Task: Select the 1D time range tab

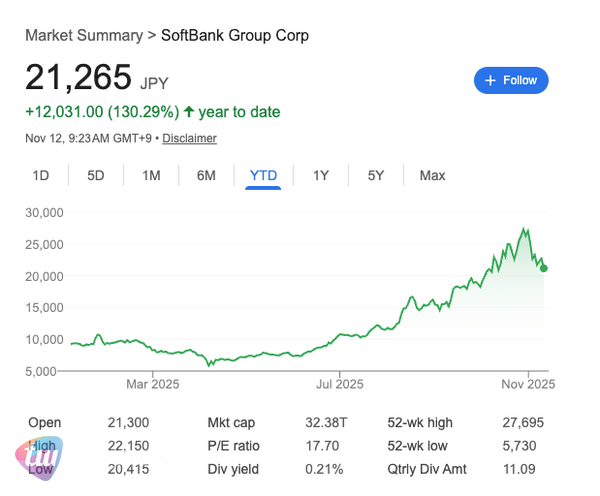Action: [41, 176]
